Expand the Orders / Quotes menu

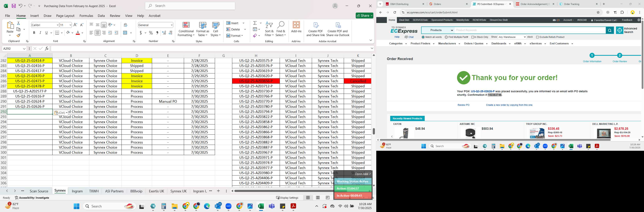[x=475, y=44]
